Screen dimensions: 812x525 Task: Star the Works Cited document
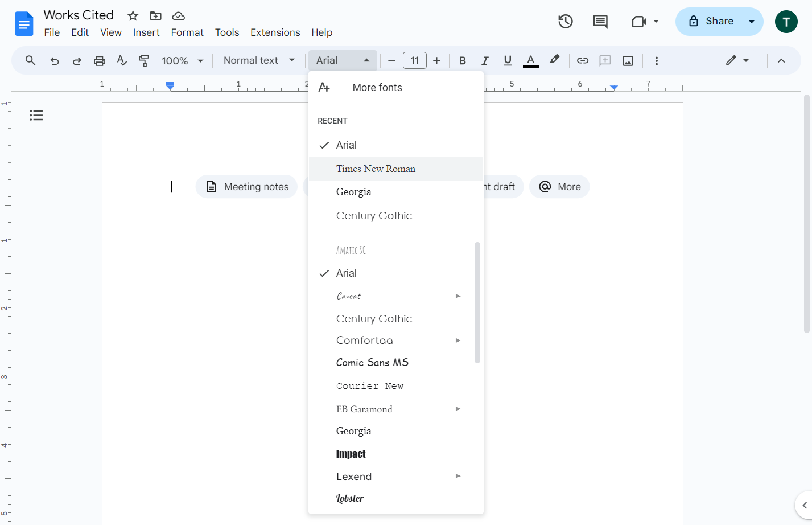[133, 16]
